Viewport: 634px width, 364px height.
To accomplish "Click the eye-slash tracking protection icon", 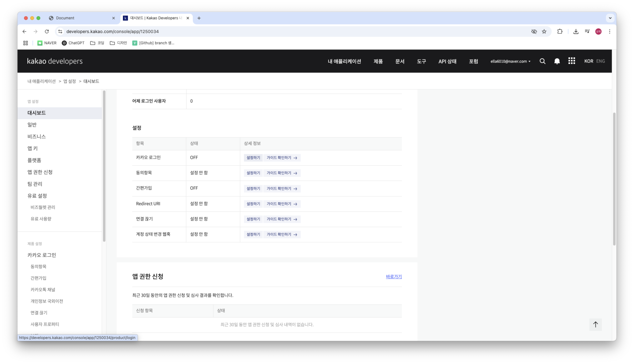I will tap(534, 32).
